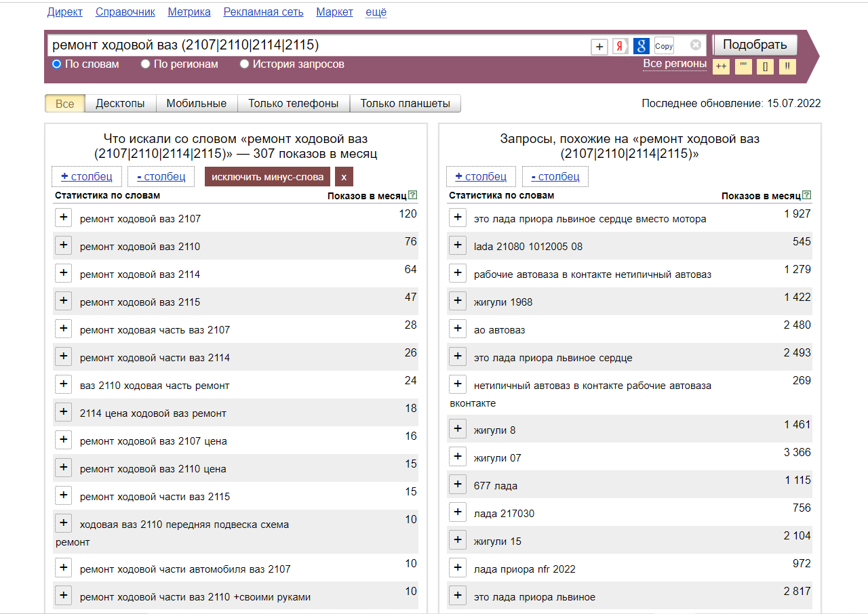Screen dimensions: 868x614
Task: Click the !! operator button
Action: coord(787,66)
